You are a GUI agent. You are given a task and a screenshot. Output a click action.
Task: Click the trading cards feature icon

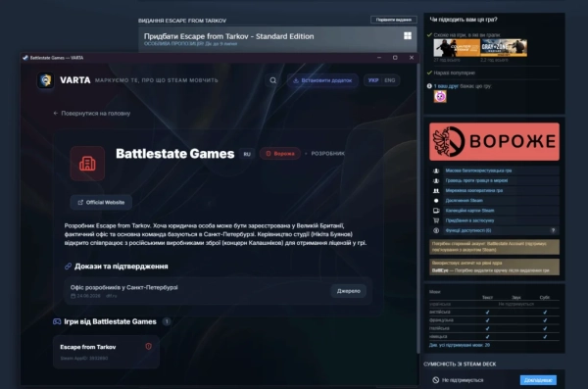pyautogui.click(x=436, y=211)
